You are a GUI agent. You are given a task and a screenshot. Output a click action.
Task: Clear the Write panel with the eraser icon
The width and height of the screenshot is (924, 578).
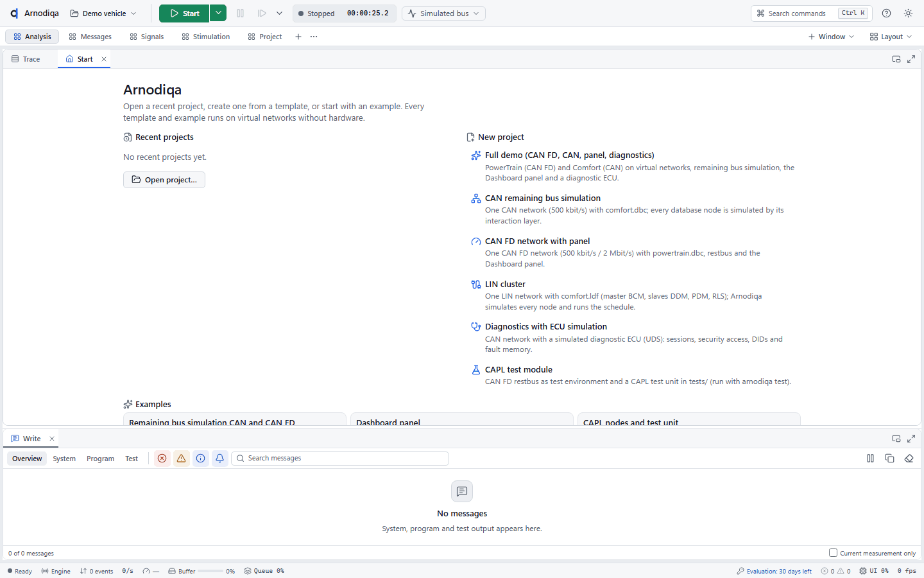(x=909, y=459)
